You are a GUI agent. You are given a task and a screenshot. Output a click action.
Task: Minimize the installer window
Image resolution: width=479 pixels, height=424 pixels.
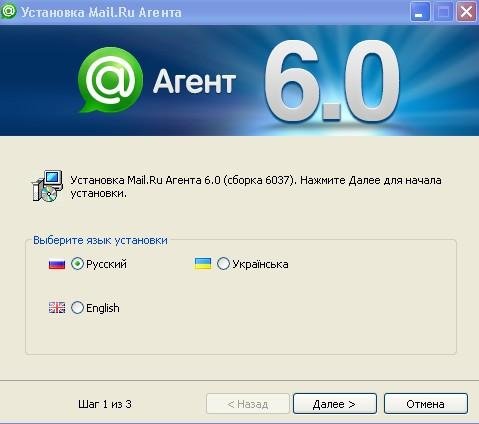420,12
